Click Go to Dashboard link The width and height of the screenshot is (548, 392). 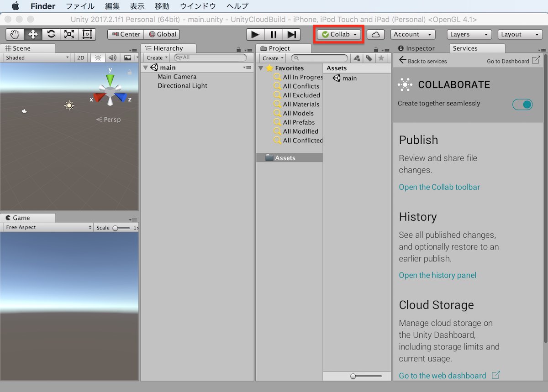pyautogui.click(x=513, y=61)
